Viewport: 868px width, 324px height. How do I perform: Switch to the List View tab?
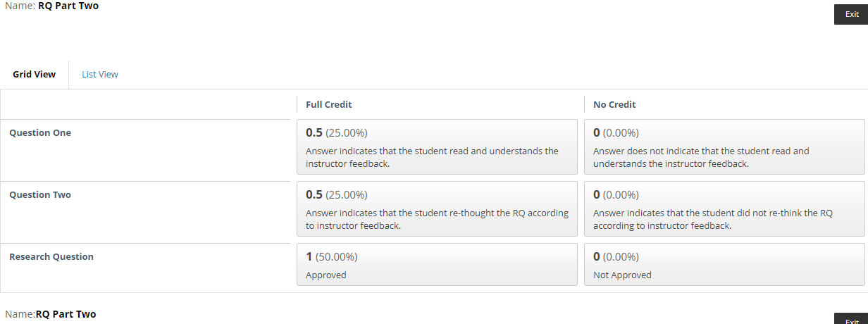tap(99, 75)
